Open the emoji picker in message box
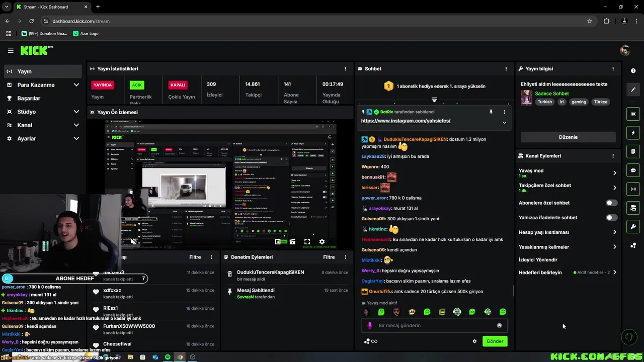Screen dimensions: 644x362 pyautogui.click(x=499, y=325)
